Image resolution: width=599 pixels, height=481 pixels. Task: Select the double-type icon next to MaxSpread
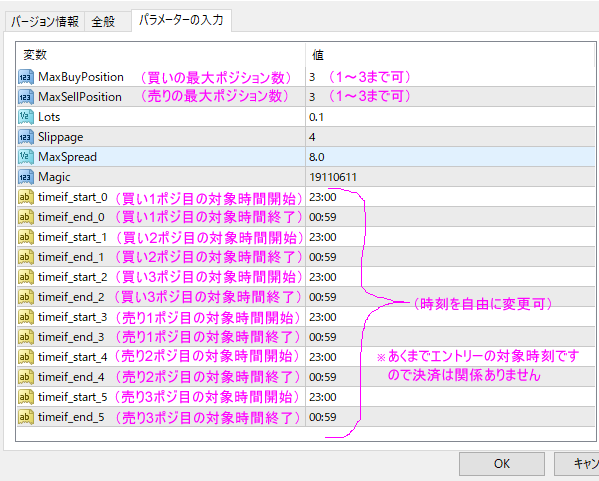click(26, 157)
